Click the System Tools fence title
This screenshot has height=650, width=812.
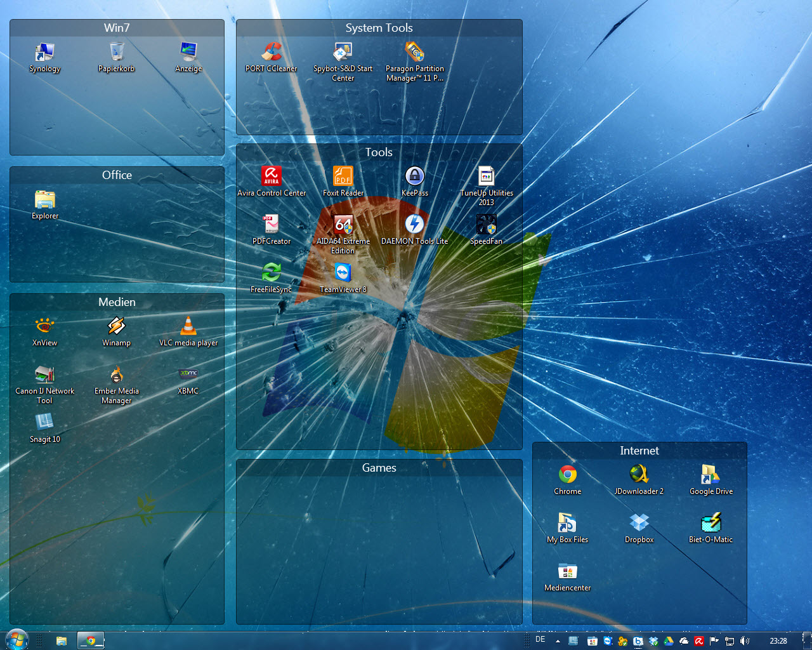pos(379,28)
